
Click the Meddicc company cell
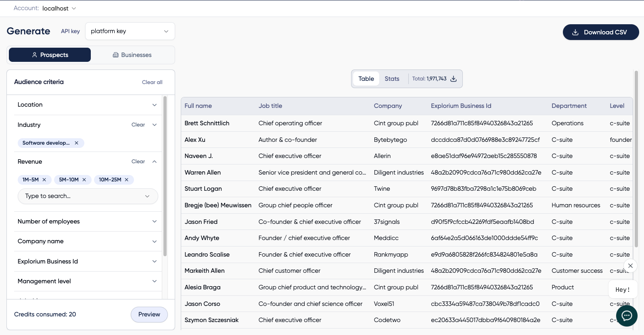coord(386,238)
